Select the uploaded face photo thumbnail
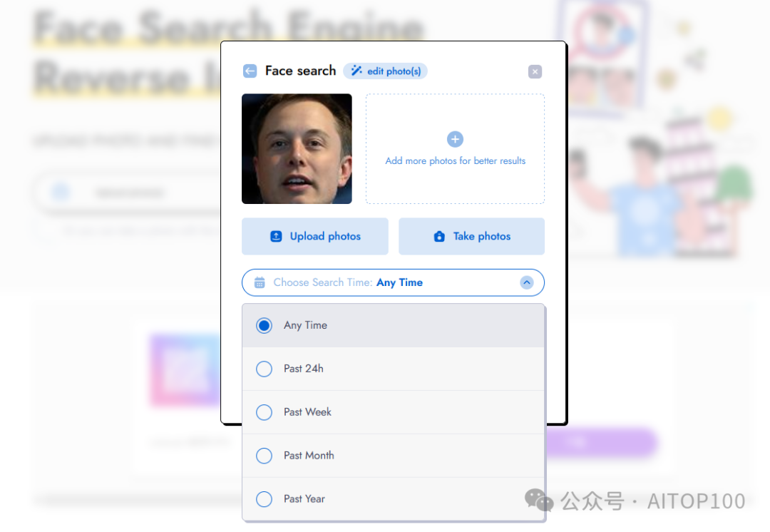The width and height of the screenshot is (770, 532). (297, 149)
